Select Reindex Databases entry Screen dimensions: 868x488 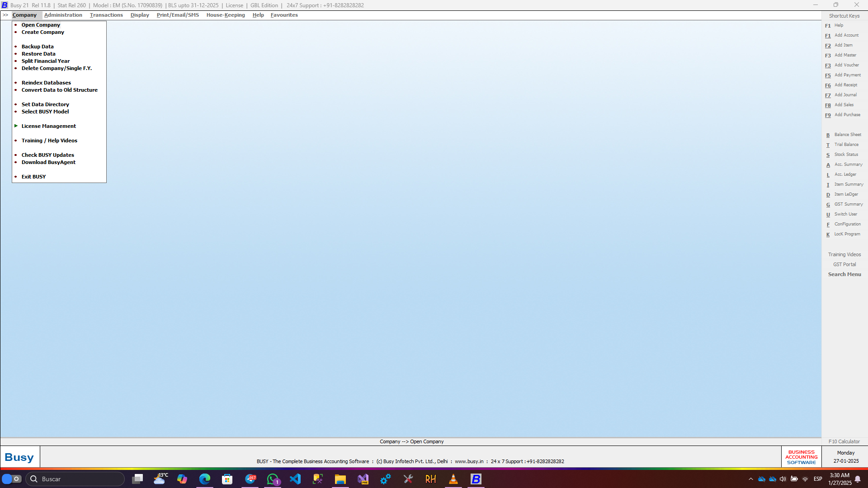(x=46, y=83)
